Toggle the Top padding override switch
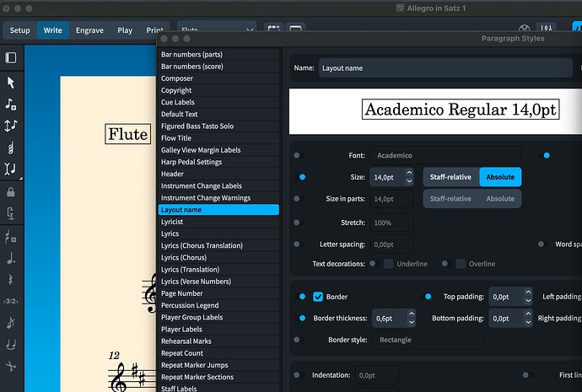This screenshot has width=582, height=392. click(428, 296)
